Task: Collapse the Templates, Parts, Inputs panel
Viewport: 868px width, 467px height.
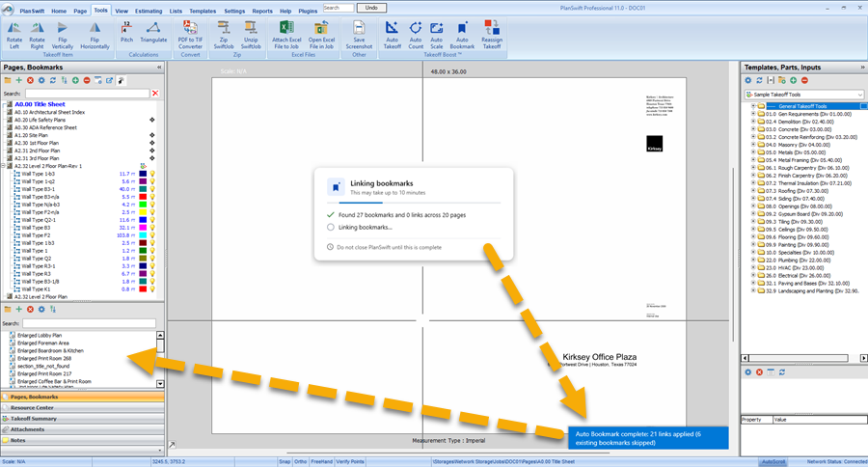Action: 862,67
